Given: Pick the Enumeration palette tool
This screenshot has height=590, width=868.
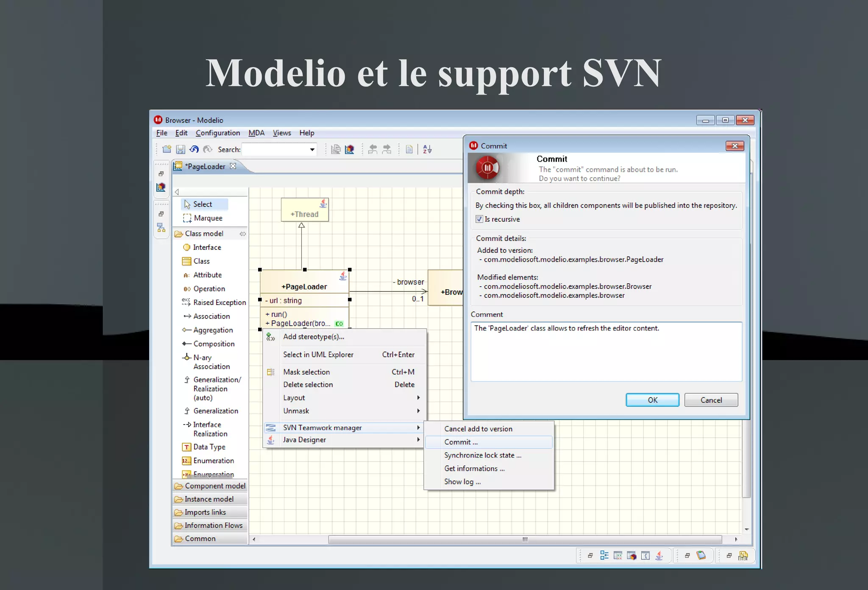Looking at the screenshot, I should tap(208, 461).
